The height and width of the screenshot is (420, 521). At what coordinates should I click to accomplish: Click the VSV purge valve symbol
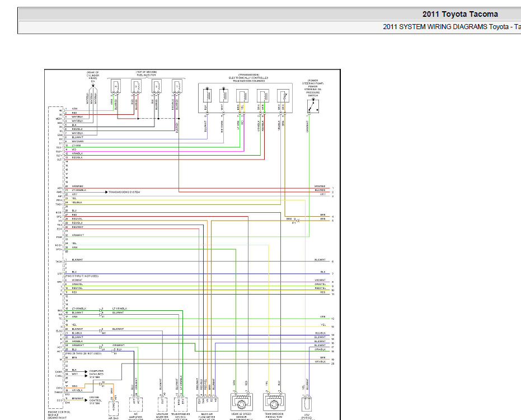[306, 405]
